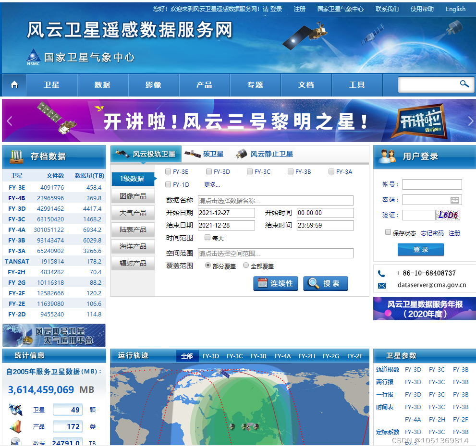
Task: Check the FY-3D satellite checkbox
Action: point(209,171)
